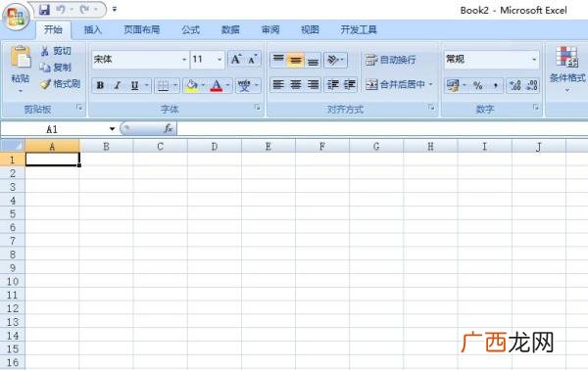
Task: Select column D header
Action: pyautogui.click(x=215, y=146)
